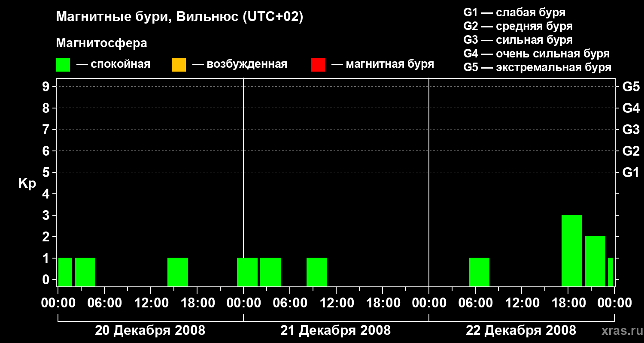The width and height of the screenshot is (644, 343).
Task: Click the '18:00' label of 22 Декабря
Action: tap(568, 303)
